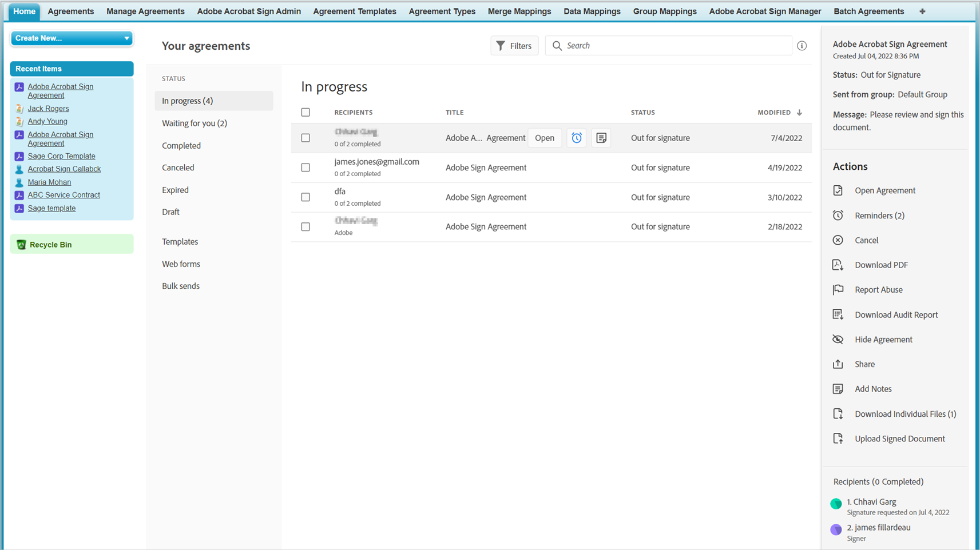Hide the agreement using the eye-slash icon

click(838, 339)
